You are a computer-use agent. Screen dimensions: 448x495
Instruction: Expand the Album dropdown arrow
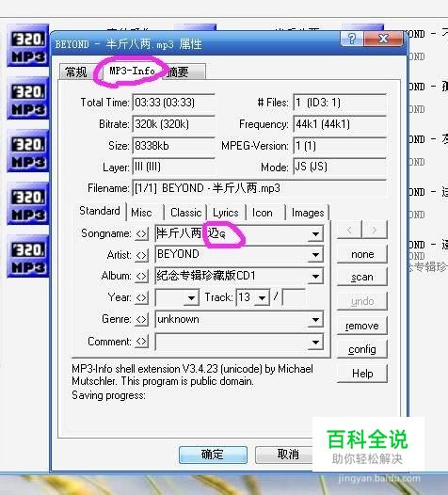tap(315, 277)
